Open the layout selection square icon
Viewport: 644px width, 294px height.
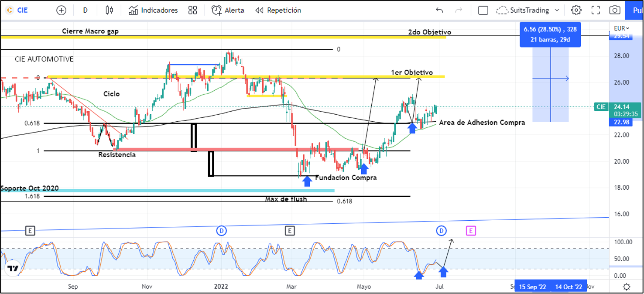483,10
